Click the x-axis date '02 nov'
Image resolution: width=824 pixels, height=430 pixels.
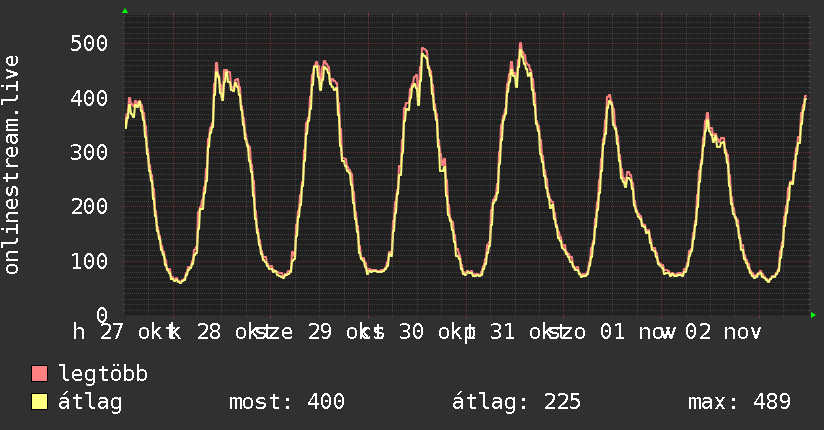[x=723, y=332]
